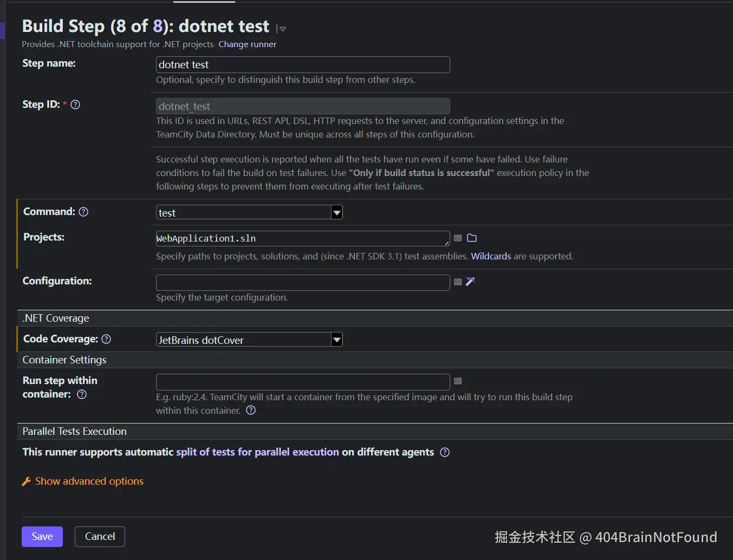Screen dimensions: 733x560
Task: Click the parameter icon beside container field
Action: click(x=458, y=381)
